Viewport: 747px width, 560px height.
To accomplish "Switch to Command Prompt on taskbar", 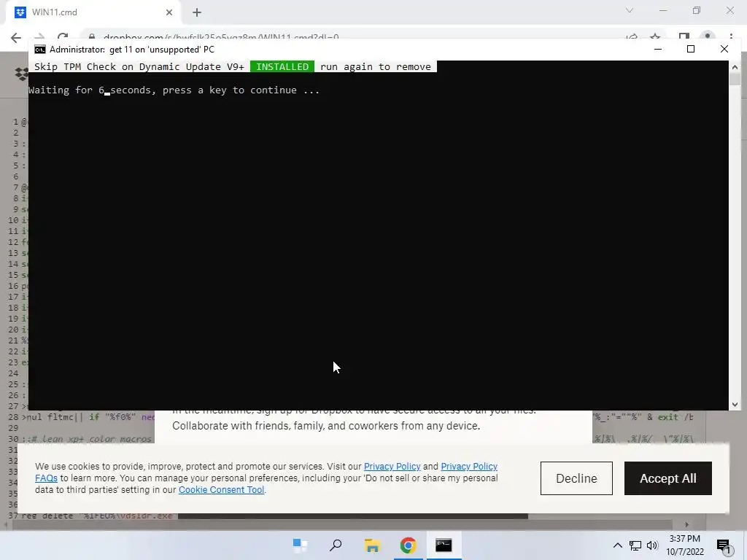I will pos(444,545).
